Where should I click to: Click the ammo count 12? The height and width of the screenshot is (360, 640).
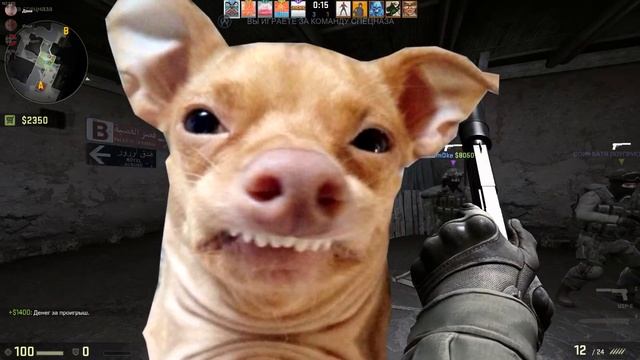[x=580, y=350]
